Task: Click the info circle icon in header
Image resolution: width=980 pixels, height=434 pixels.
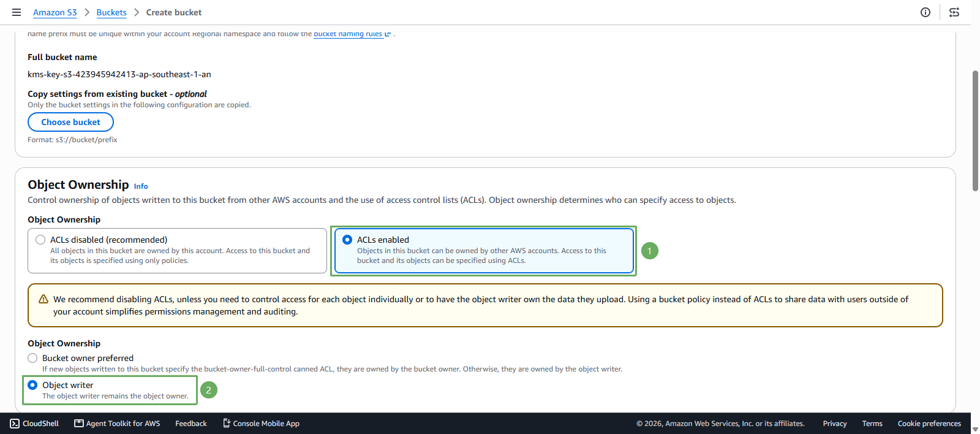Action: (925, 12)
